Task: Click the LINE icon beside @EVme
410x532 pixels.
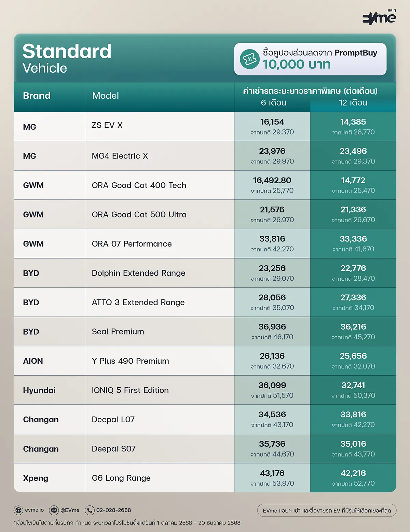Action: (54, 510)
